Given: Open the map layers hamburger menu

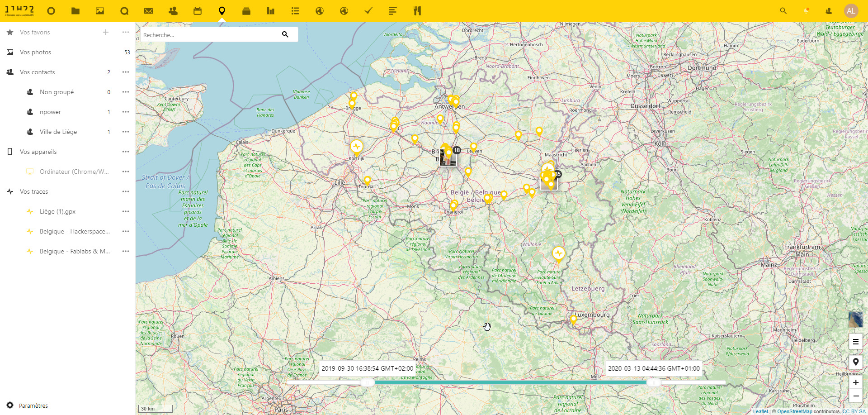Looking at the screenshot, I should pos(855,342).
